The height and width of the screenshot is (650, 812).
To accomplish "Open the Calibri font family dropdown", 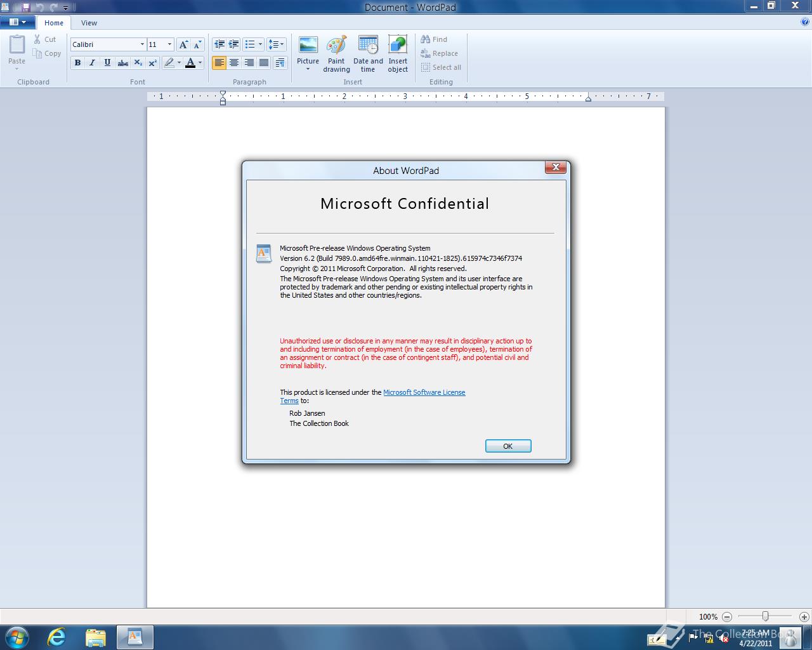I will [x=142, y=44].
